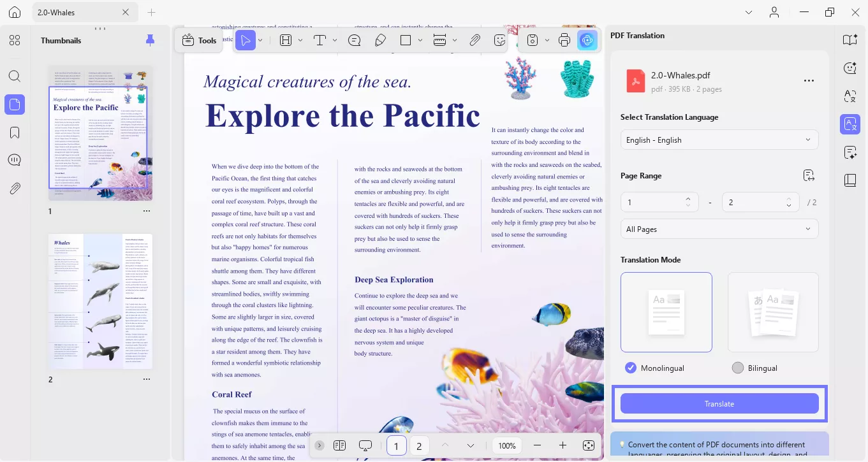This screenshot has height=462, width=868.
Task: Open the Bookmarks panel in the left sidebar
Action: click(x=14, y=132)
